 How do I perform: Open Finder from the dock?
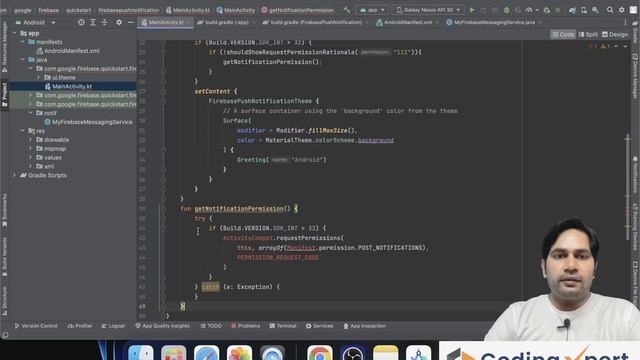tap(141, 353)
